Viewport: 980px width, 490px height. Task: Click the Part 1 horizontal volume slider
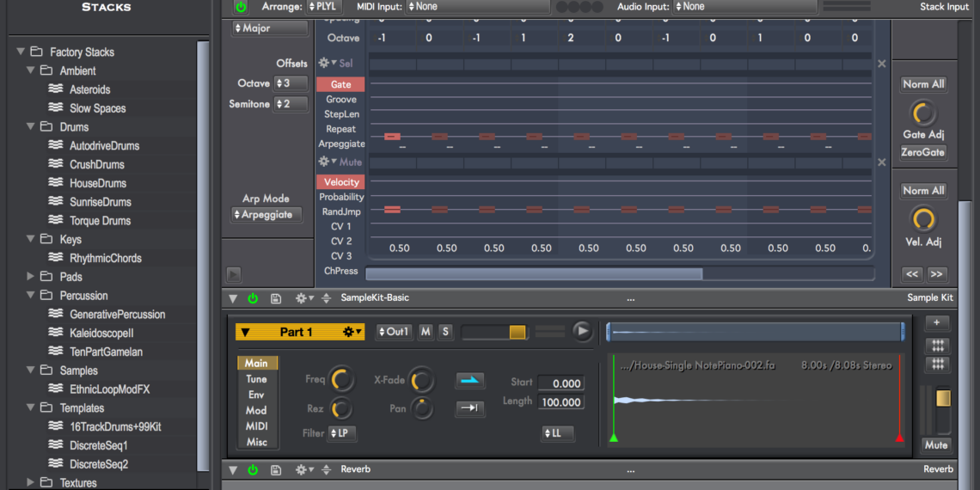pyautogui.click(x=494, y=332)
